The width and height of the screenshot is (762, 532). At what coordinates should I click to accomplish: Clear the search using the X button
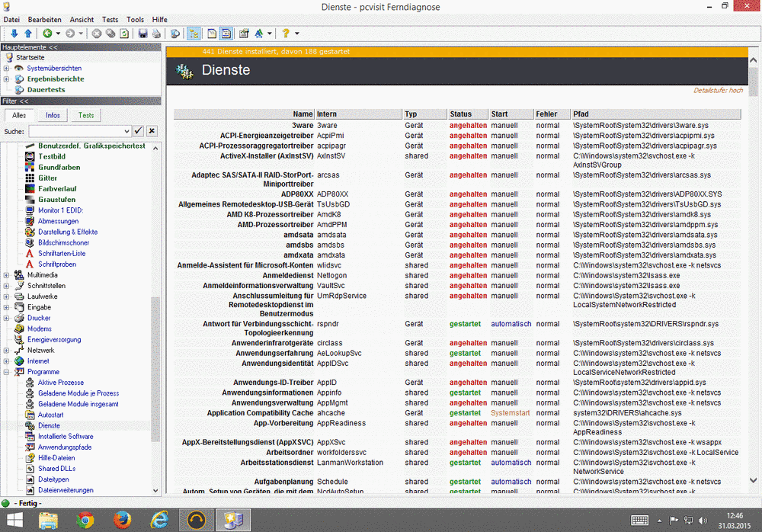coord(152,130)
